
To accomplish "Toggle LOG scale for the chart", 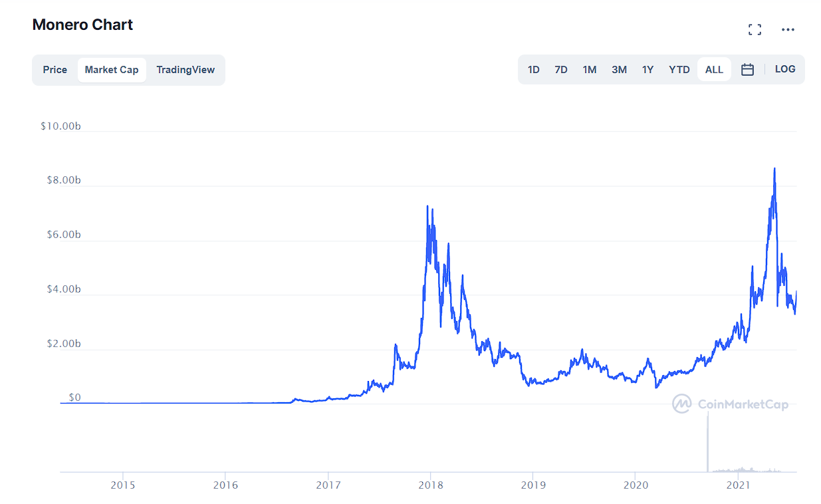I will click(x=785, y=69).
